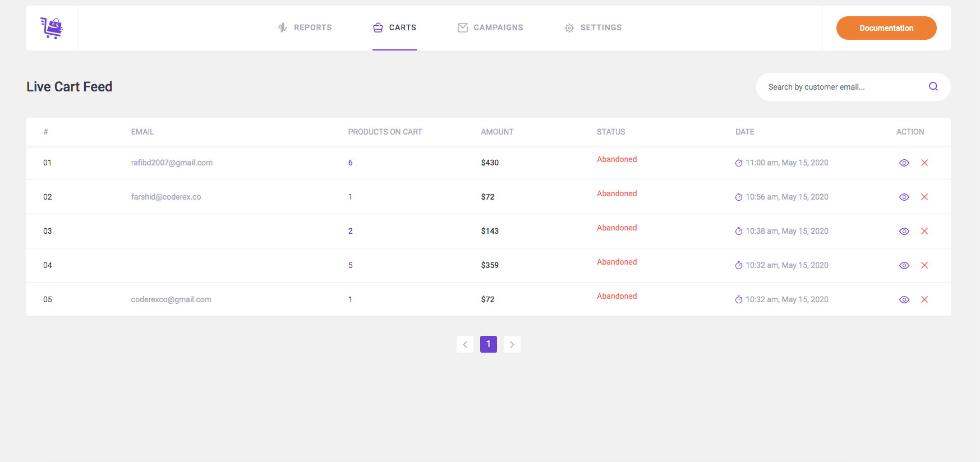View details of cart row 03

(x=904, y=231)
